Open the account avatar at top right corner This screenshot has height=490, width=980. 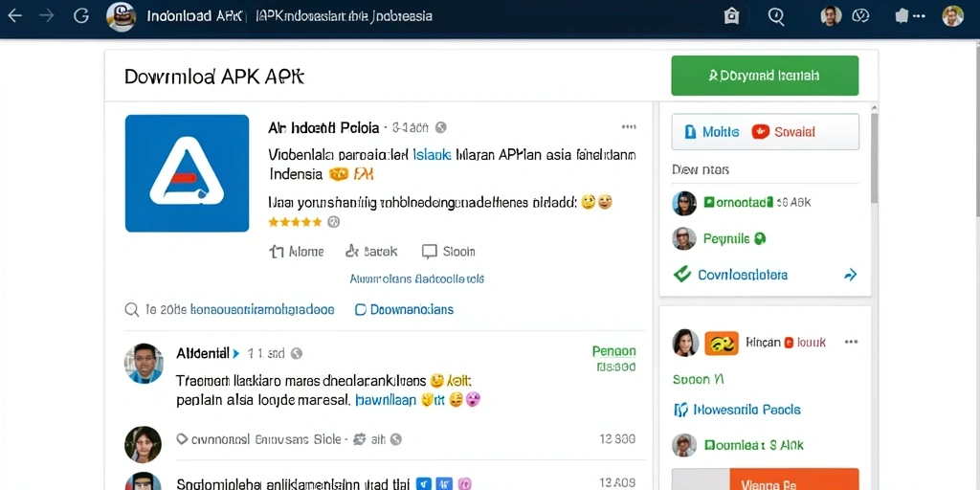pos(952,15)
